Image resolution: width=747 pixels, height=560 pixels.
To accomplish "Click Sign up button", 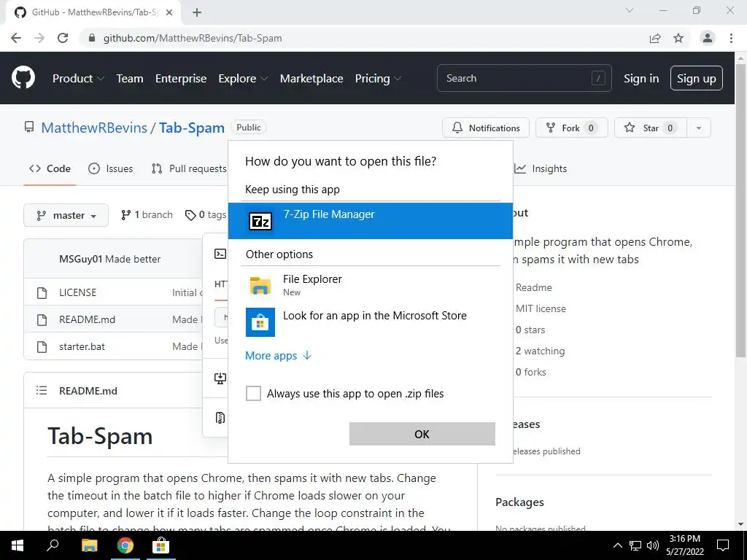I will [x=696, y=78].
